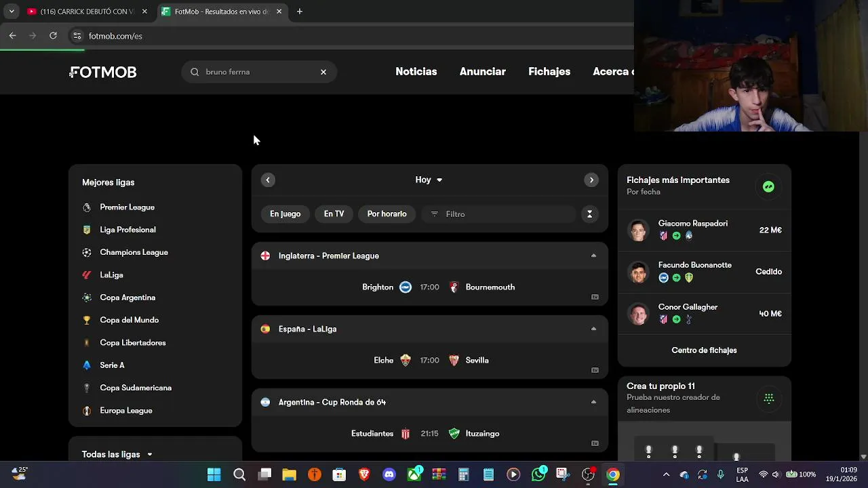Open Discord from the taskbar
This screenshot has width=868, height=488.
tap(389, 474)
